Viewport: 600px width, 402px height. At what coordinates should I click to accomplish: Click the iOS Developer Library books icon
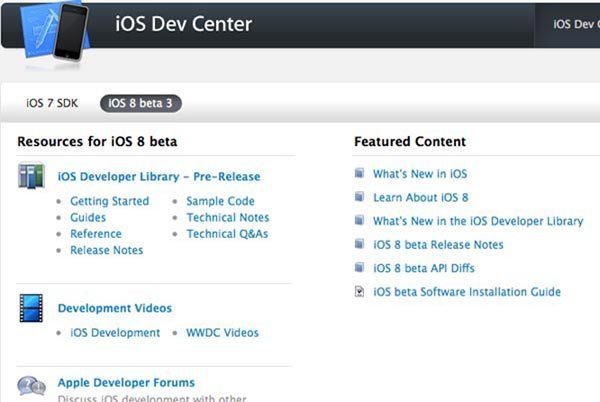click(31, 176)
